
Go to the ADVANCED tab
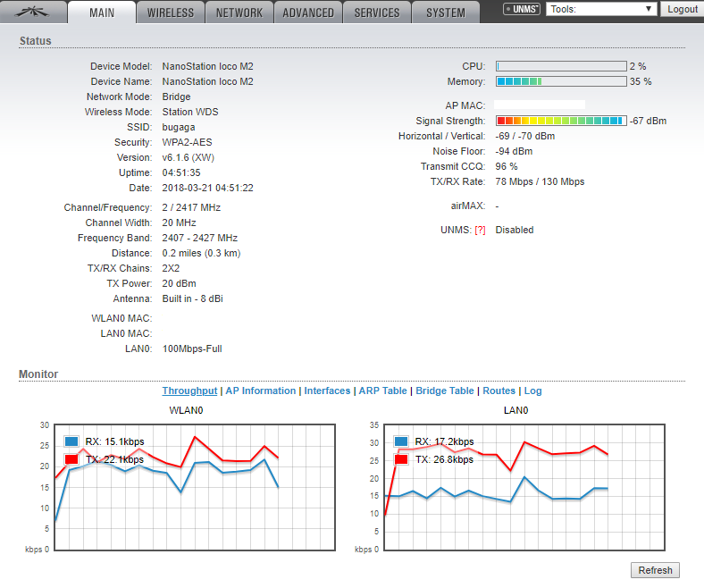(308, 13)
